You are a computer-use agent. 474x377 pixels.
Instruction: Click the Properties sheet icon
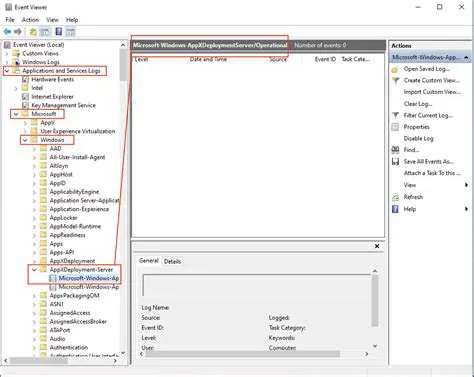(x=395, y=127)
